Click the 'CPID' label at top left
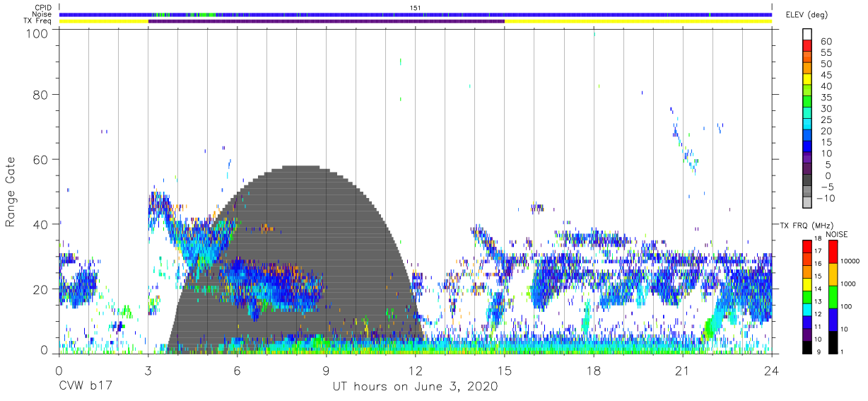 (x=45, y=7)
